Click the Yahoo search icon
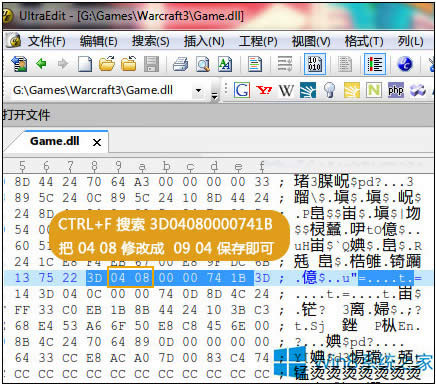Image resolution: width=436 pixels, height=386 pixels. (x=264, y=90)
